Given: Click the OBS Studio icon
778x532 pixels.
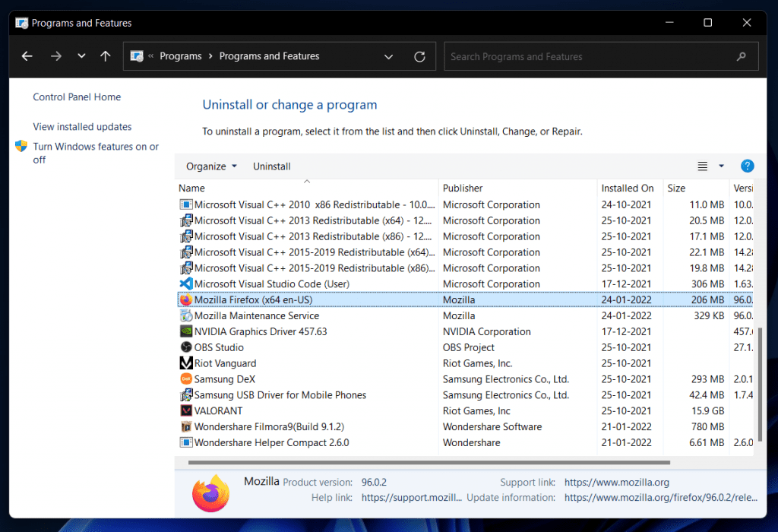Looking at the screenshot, I should pyautogui.click(x=185, y=347).
